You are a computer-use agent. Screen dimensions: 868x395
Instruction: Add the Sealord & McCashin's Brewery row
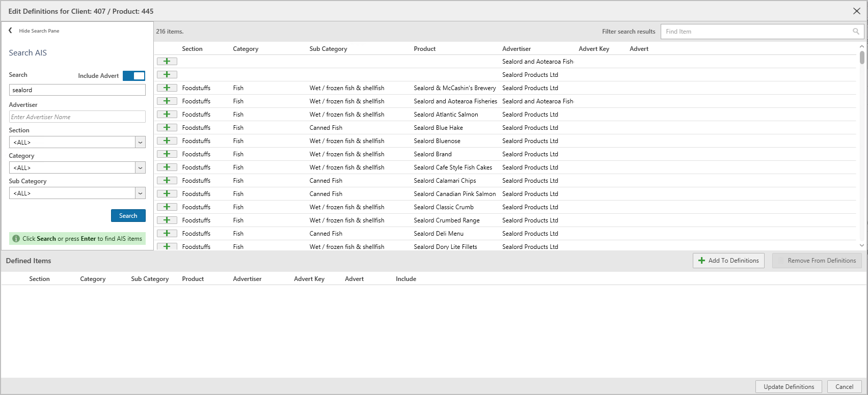coord(167,88)
